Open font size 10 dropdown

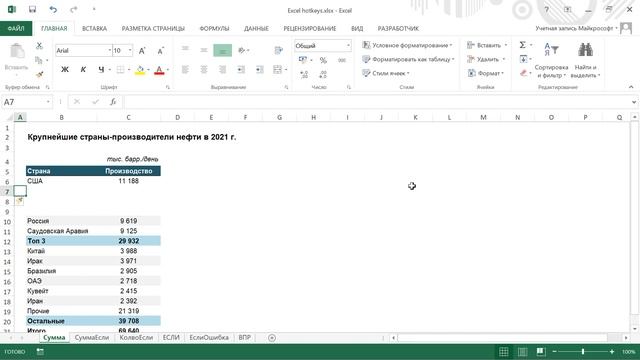[130, 51]
